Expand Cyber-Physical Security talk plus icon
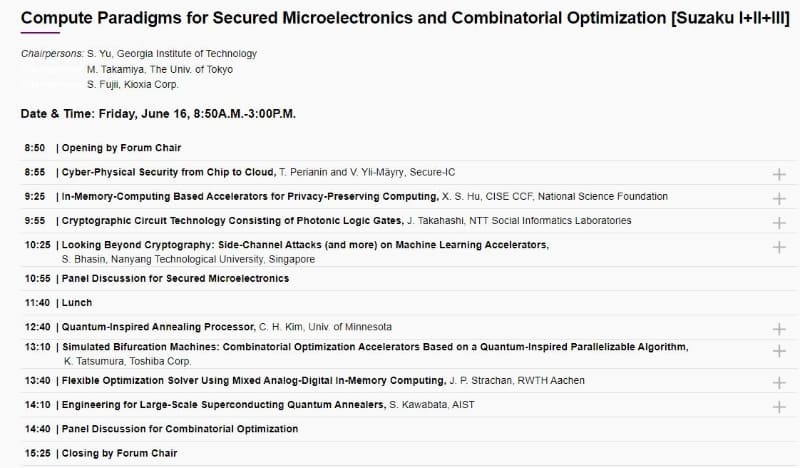This screenshot has height=468, width=800. coord(779,174)
